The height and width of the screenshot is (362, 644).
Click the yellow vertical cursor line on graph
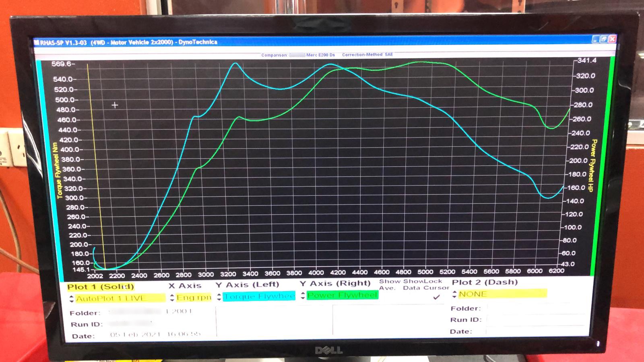coord(96,161)
